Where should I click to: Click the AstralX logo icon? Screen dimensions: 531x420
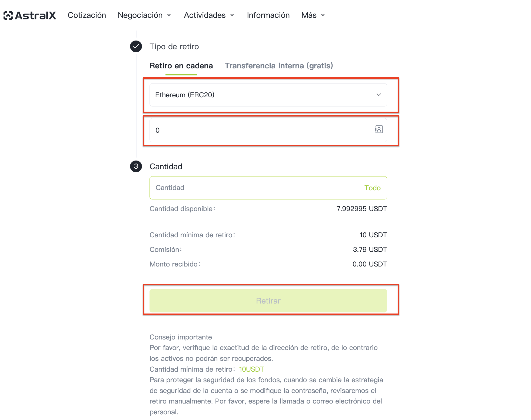(x=8, y=15)
